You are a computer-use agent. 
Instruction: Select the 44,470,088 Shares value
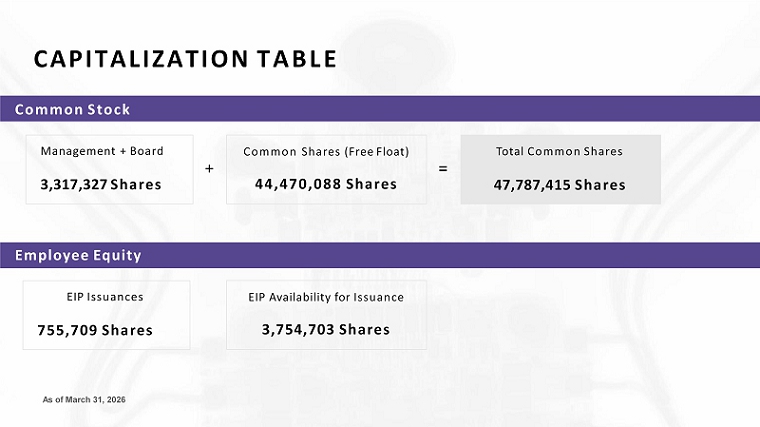(325, 184)
